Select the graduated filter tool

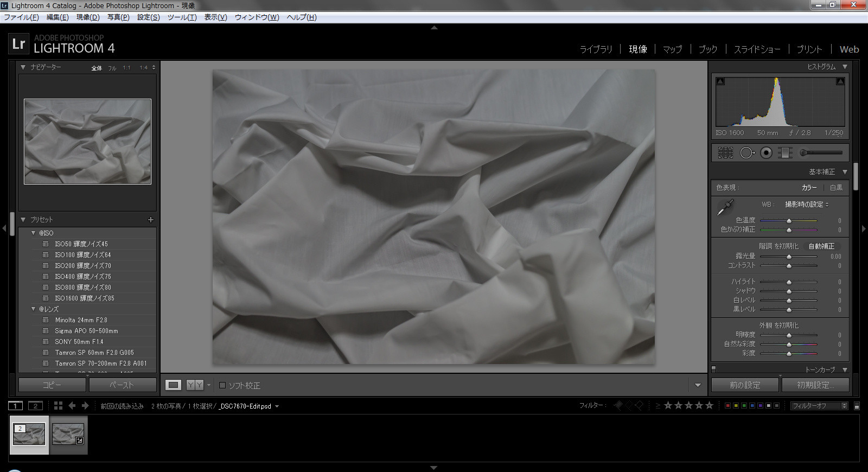(785, 153)
